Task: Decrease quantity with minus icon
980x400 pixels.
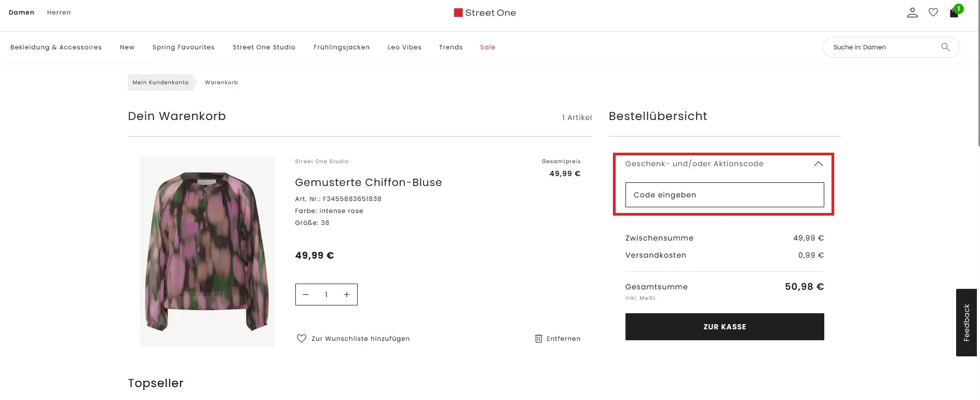Action: click(306, 295)
